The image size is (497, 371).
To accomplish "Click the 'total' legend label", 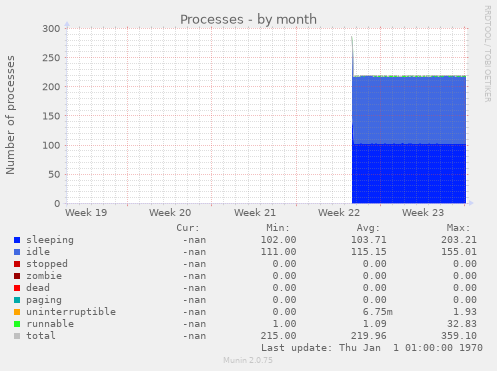I will coord(41,336).
